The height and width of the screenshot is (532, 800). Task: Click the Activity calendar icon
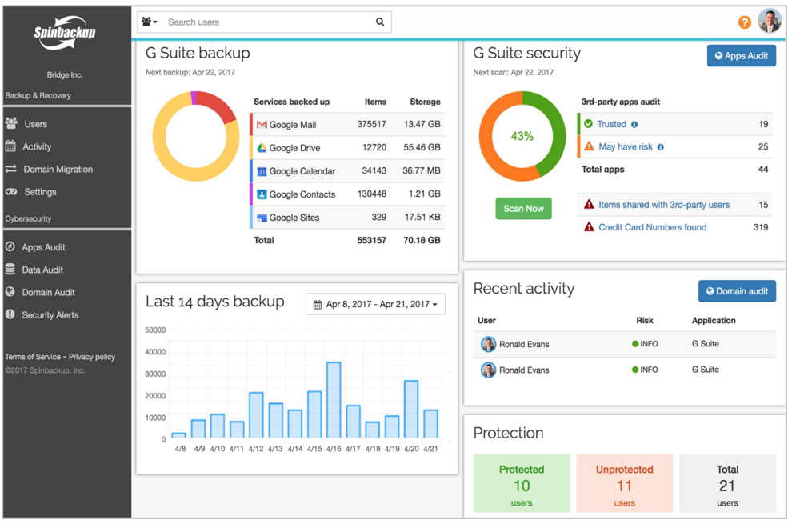[x=10, y=146]
